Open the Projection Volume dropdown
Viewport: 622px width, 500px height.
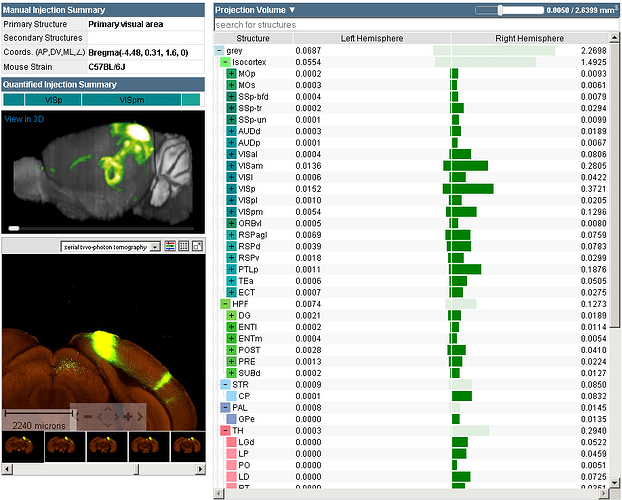click(x=255, y=10)
